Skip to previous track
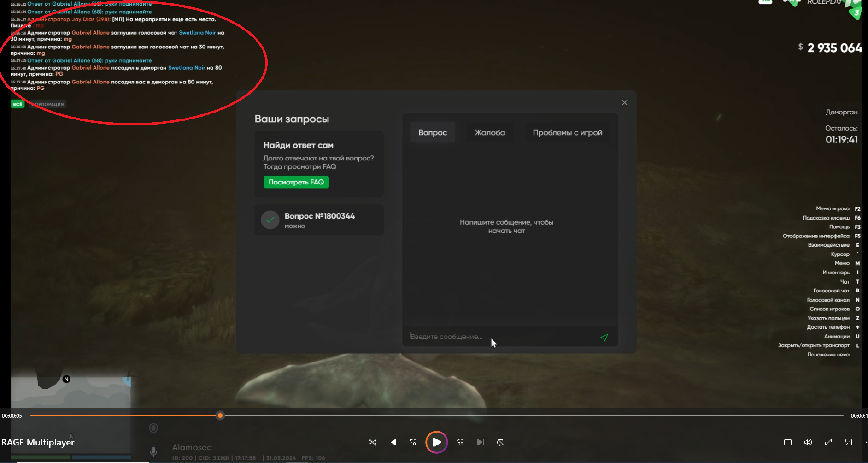The image size is (868, 463). [393, 442]
